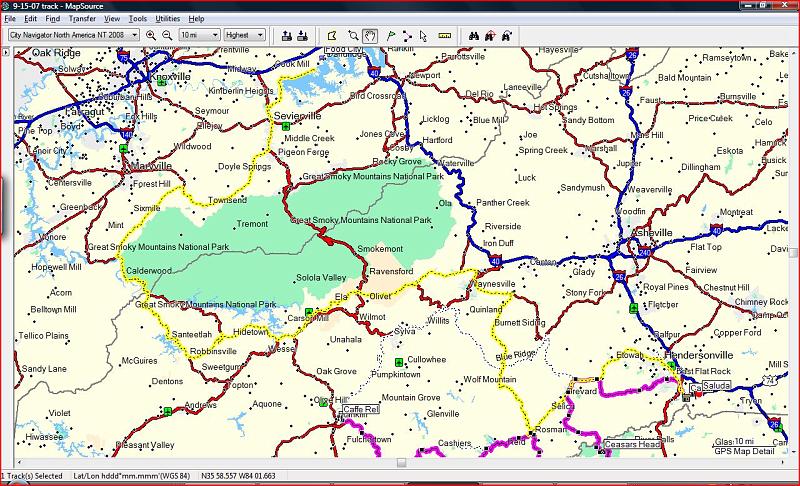Click the Hendersonville city label
This screenshot has height=486, width=800.
tap(698, 355)
